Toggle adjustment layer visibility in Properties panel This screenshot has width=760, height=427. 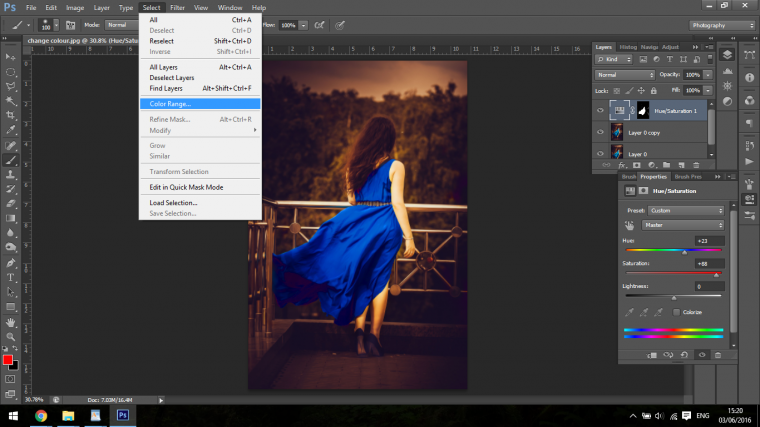(x=702, y=355)
